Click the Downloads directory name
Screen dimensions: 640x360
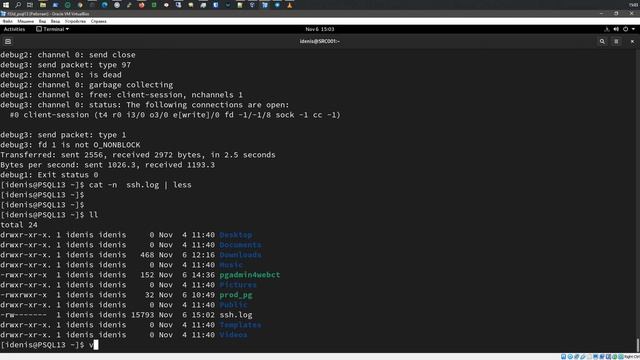240,255
